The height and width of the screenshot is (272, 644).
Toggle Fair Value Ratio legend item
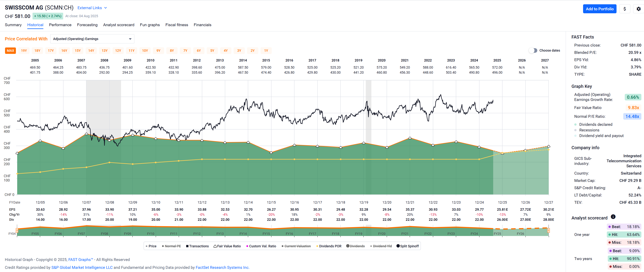227,246
